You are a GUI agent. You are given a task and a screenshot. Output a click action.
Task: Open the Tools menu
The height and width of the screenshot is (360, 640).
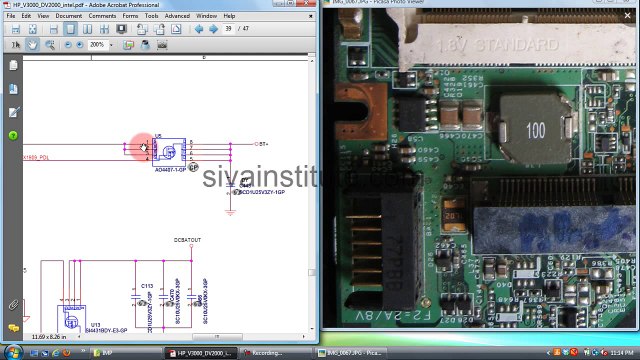151,16
